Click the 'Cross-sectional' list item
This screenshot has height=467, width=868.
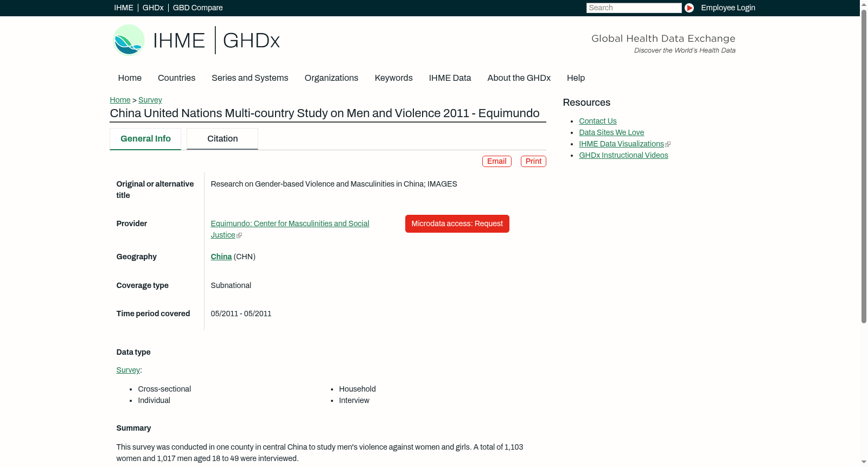tap(164, 389)
